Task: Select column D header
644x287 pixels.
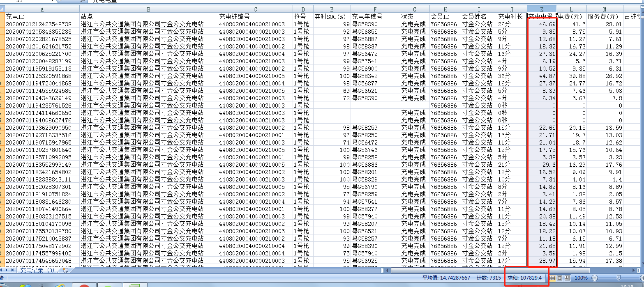Action: coord(303,9)
